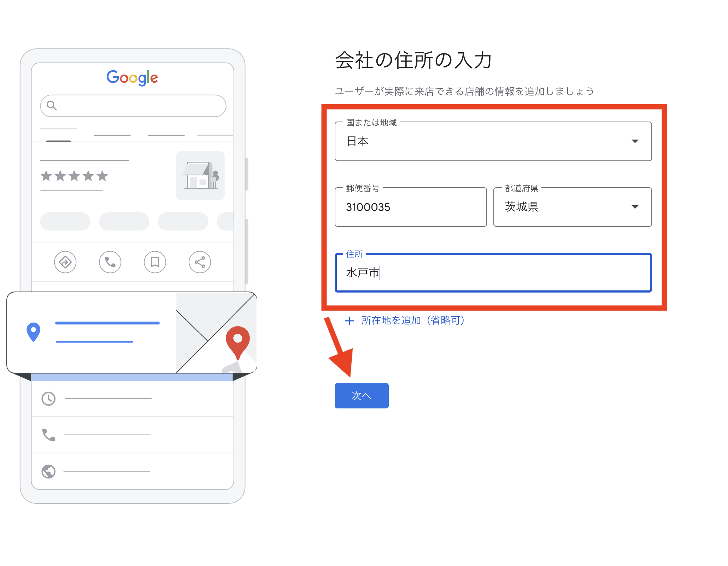Click the clock hours icon
728x566 pixels.
(x=48, y=399)
